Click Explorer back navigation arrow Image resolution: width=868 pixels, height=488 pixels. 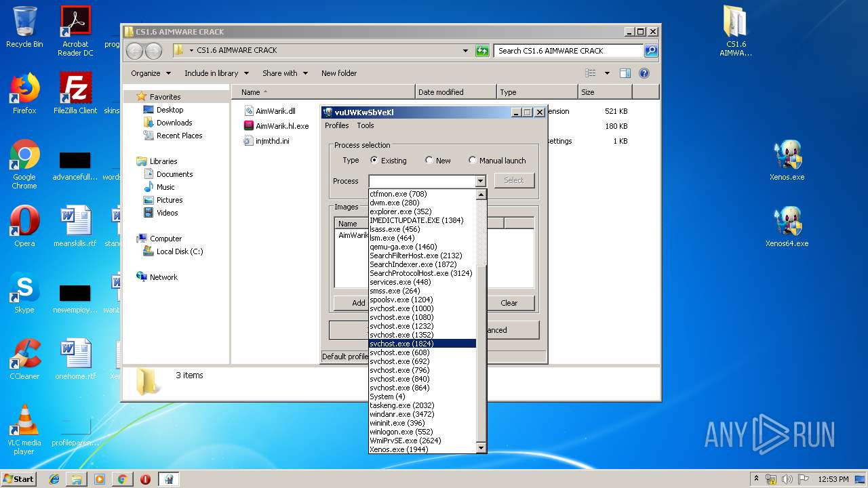pos(134,51)
